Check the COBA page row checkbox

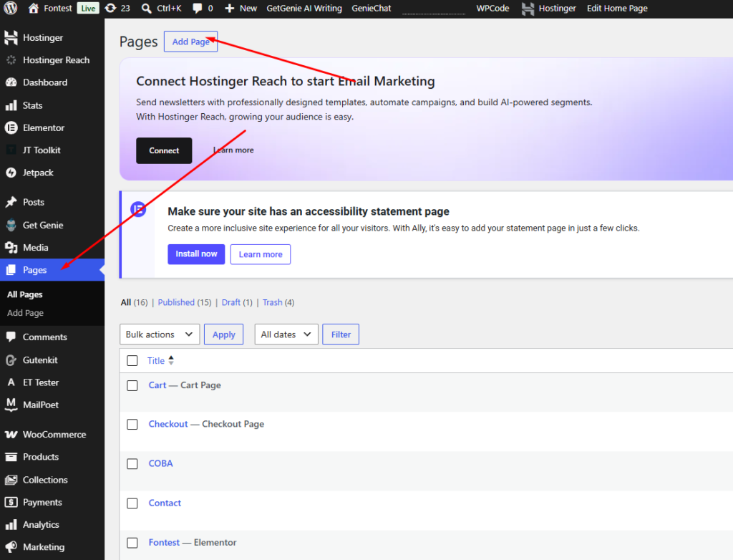132,463
